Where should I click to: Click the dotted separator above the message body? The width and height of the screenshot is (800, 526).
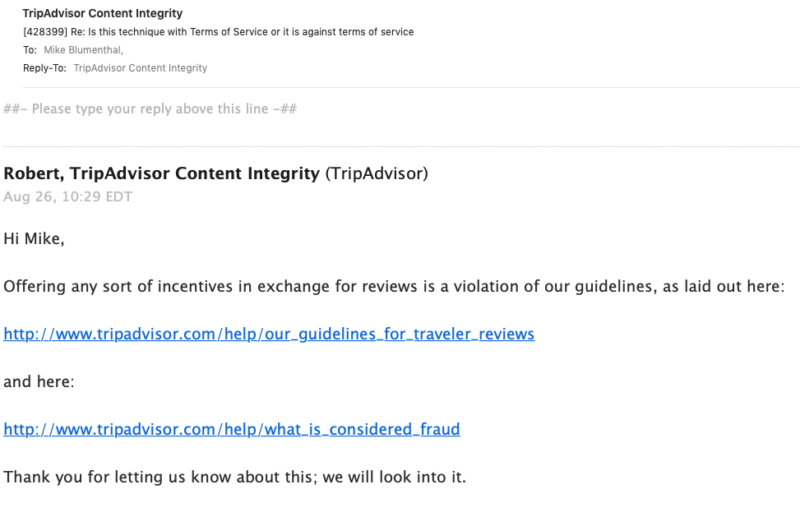pos(402,146)
